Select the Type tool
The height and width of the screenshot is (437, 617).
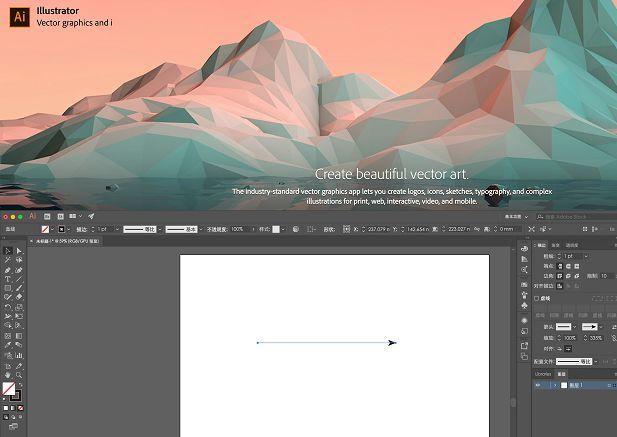[x=7, y=279]
